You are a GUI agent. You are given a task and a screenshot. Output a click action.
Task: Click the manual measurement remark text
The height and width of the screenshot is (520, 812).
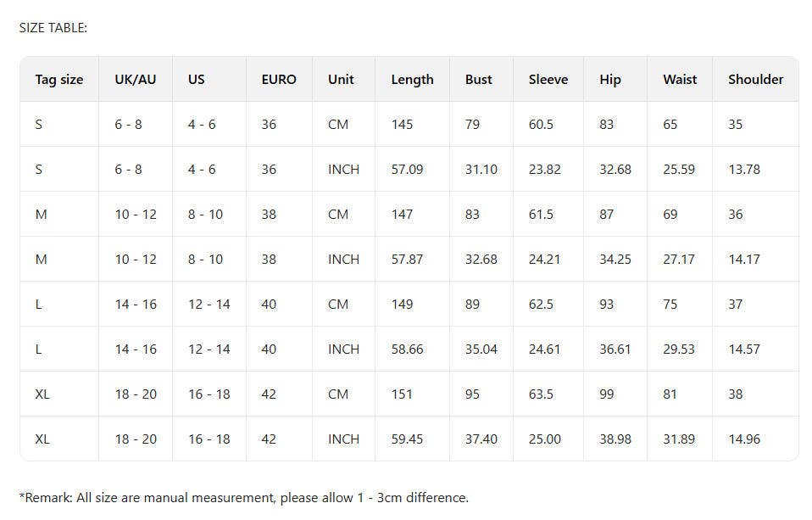(244, 498)
